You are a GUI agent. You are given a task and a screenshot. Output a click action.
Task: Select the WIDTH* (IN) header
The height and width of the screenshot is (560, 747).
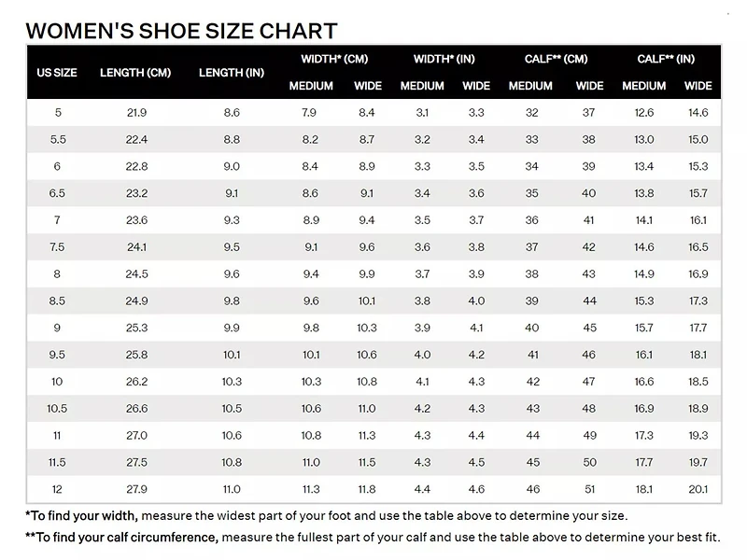coord(444,59)
